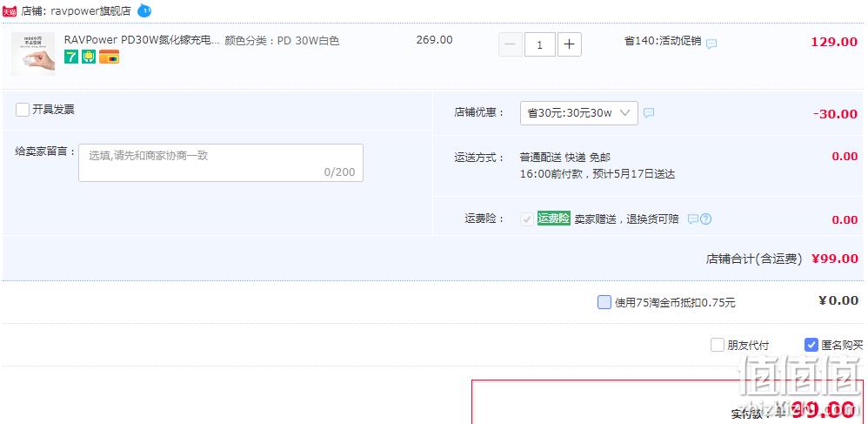
Task: Click the green shield service badge
Action: pyautogui.click(x=89, y=57)
